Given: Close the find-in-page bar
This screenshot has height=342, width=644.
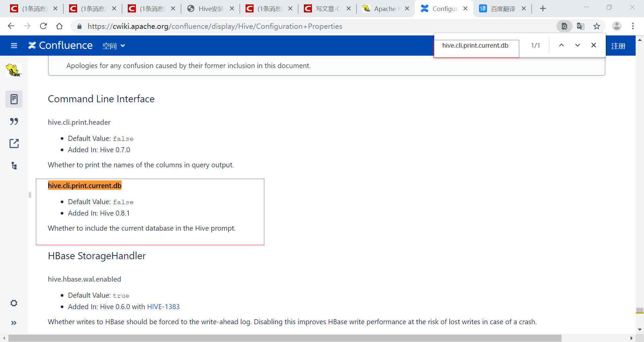Looking at the screenshot, I should click(594, 45).
